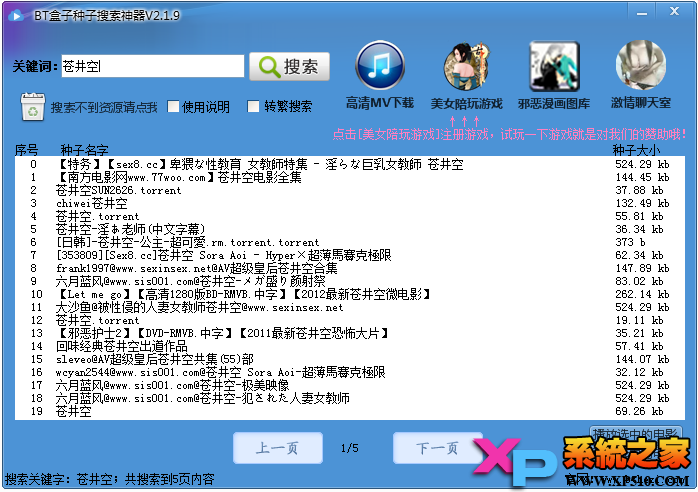This screenshot has width=698, height=492.
Task: Click the 57.41 kb size cell
Action: click(x=639, y=346)
